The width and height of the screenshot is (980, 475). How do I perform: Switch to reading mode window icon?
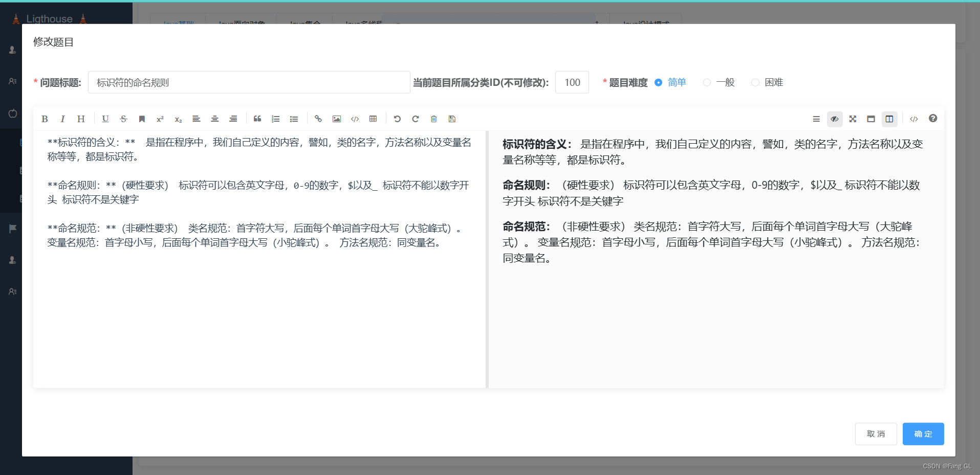pyautogui.click(x=871, y=119)
